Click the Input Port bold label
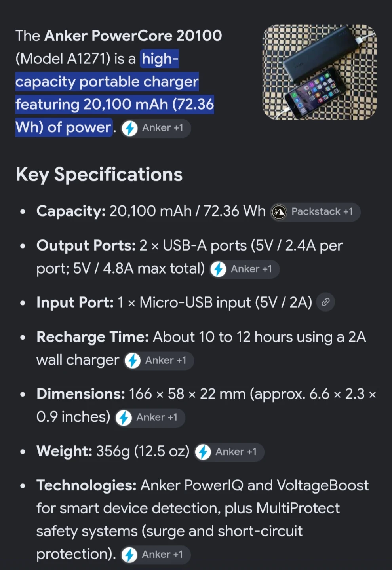Viewport: 392px width, 570px height. point(75,303)
